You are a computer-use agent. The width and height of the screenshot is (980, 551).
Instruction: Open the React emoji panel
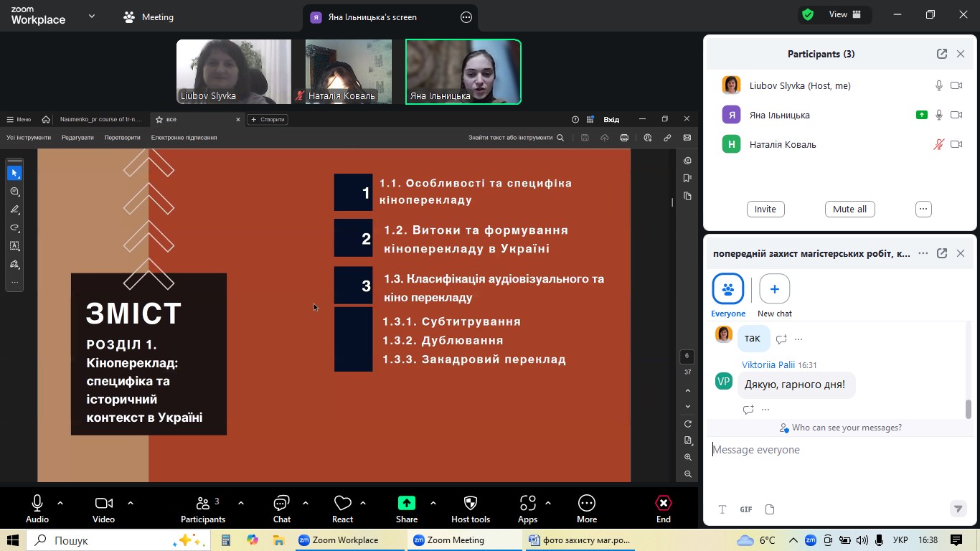tap(343, 504)
